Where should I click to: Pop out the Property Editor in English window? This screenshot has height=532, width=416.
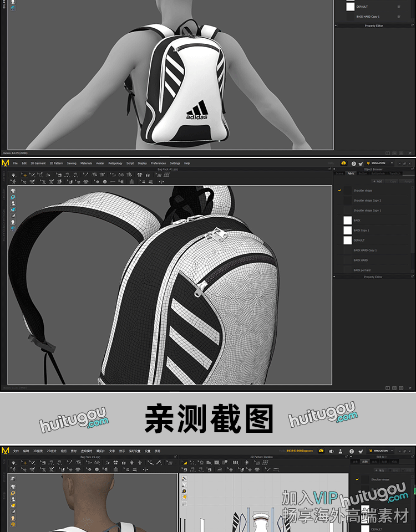point(413,277)
